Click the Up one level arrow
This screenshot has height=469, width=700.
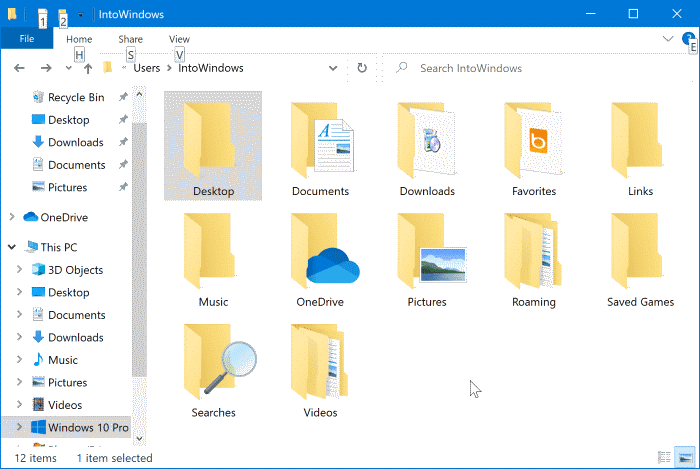pyautogui.click(x=88, y=68)
